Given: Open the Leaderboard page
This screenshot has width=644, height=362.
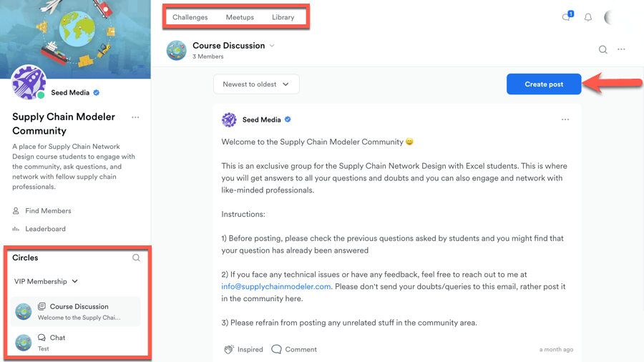Looking at the screenshot, I should click(45, 229).
